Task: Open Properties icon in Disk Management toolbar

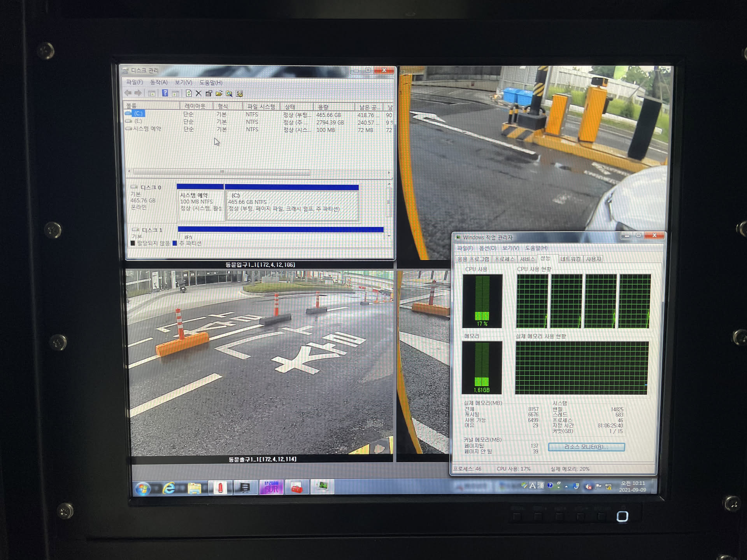Action: pyautogui.click(x=209, y=93)
